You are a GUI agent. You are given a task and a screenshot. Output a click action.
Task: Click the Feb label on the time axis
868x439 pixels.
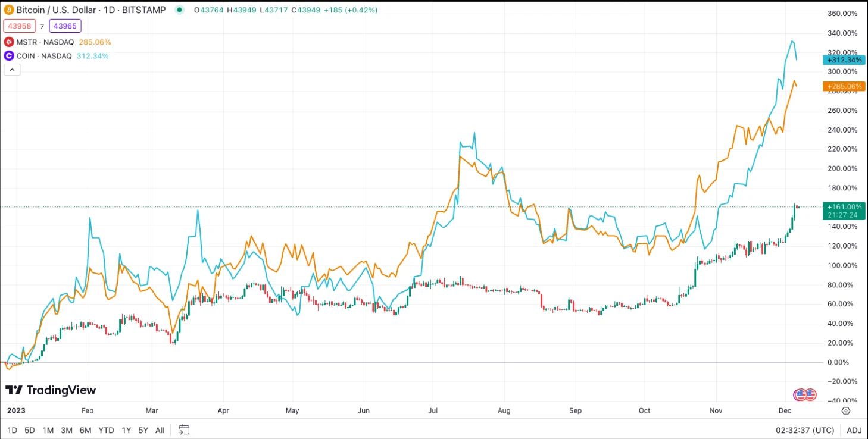(88, 410)
